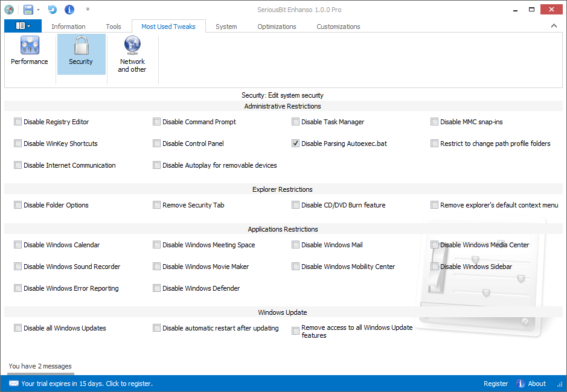567x392 pixels.
Task: Open the blue application menu button
Action: (x=23, y=26)
